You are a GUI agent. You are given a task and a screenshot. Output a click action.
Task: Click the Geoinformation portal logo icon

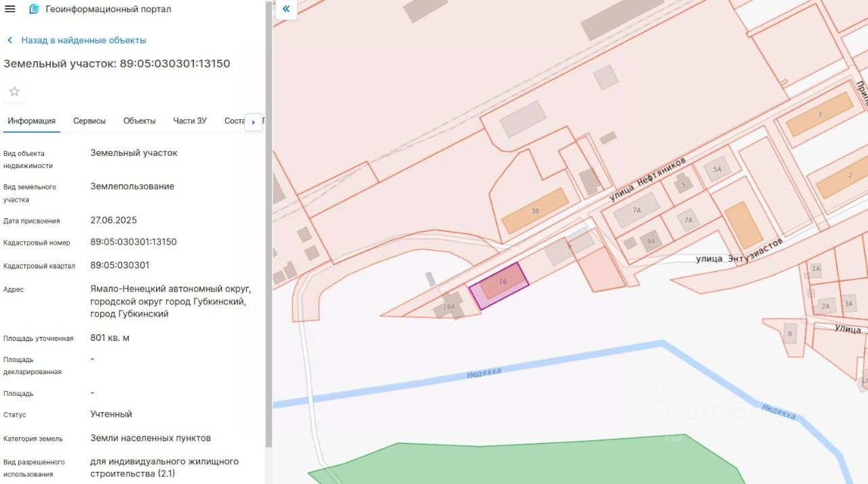coord(34,9)
